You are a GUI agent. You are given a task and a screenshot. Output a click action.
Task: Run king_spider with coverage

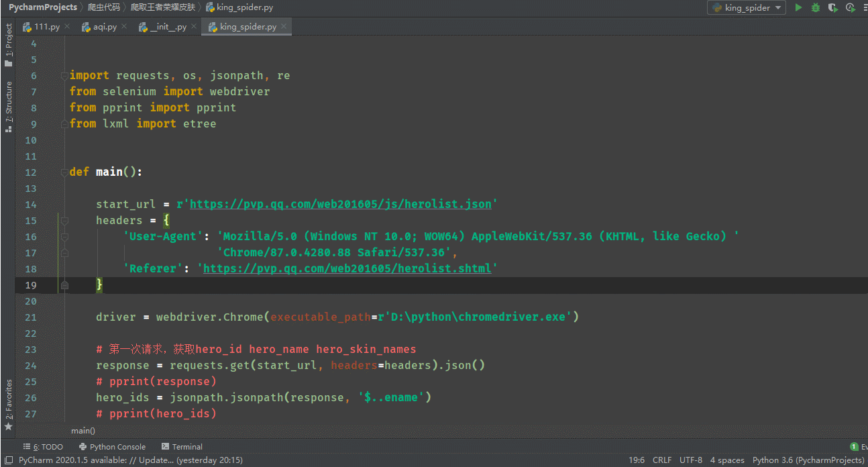point(833,8)
